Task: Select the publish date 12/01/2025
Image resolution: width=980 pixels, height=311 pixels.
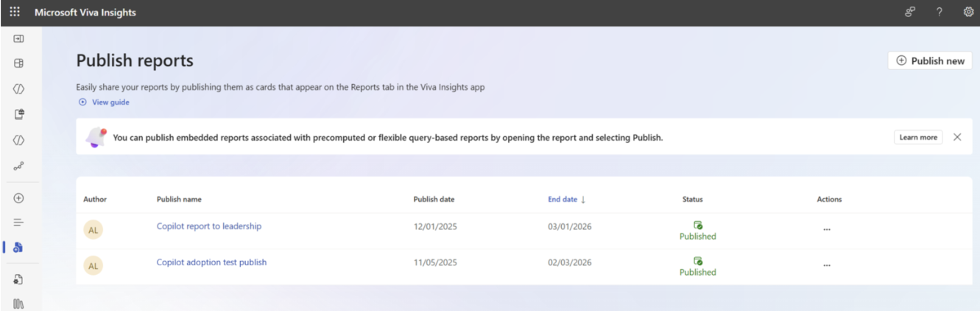Action: pyautogui.click(x=435, y=227)
